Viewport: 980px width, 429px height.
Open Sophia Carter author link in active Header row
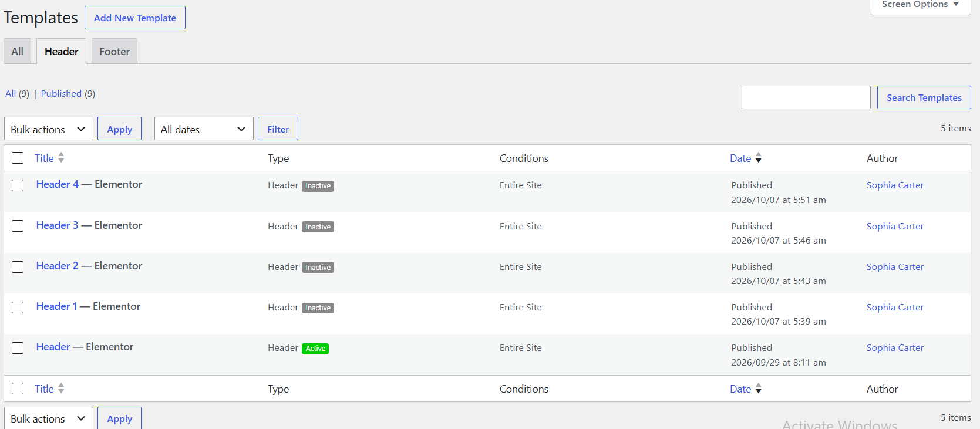[x=895, y=348]
